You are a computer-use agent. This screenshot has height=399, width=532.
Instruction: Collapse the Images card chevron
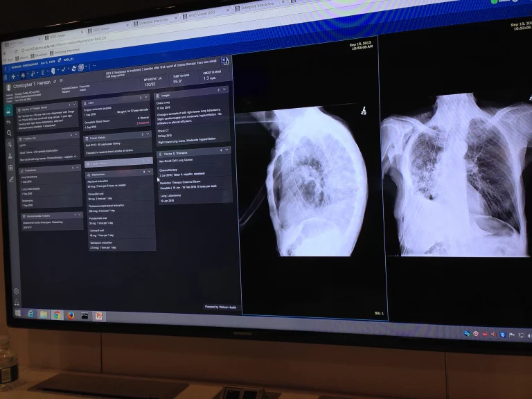coord(224,89)
